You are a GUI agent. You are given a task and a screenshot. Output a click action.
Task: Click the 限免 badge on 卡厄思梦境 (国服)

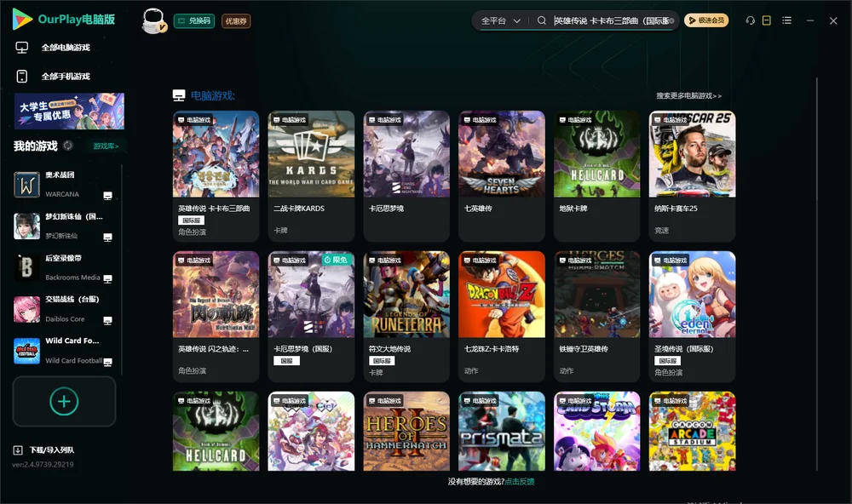pos(336,260)
